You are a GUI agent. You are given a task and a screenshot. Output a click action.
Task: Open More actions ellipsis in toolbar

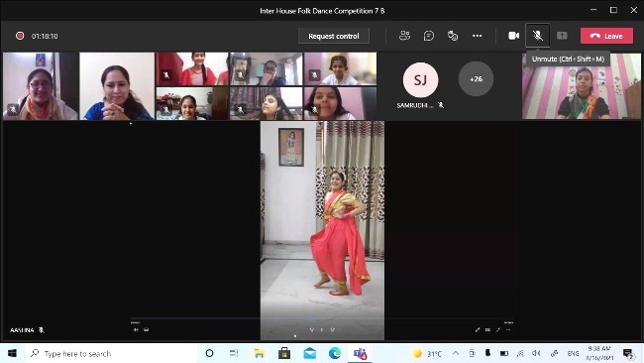477,36
